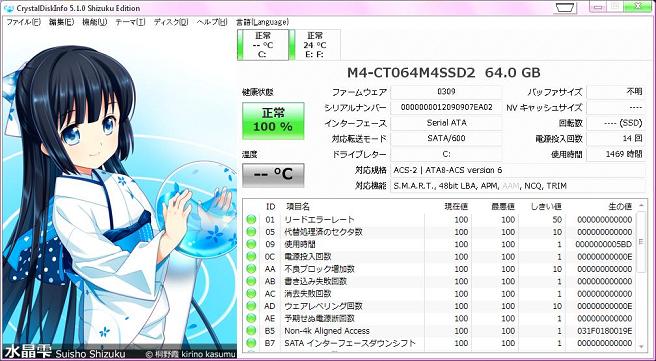Open the ファイル(F) menu

(x=24, y=22)
